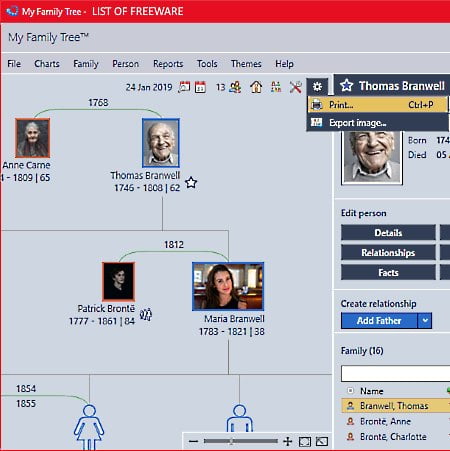Click the family list search field
Screen dimensions: 450x451
tap(395, 373)
